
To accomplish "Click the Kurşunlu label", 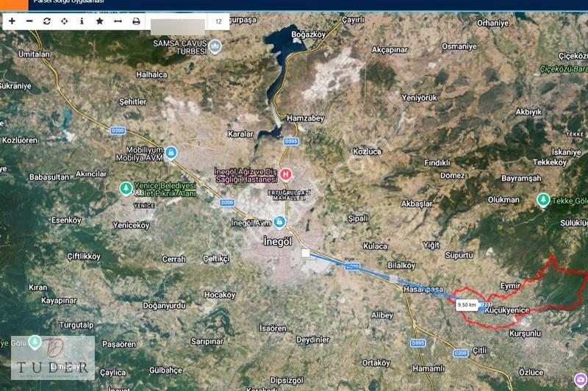I will click(x=525, y=333).
